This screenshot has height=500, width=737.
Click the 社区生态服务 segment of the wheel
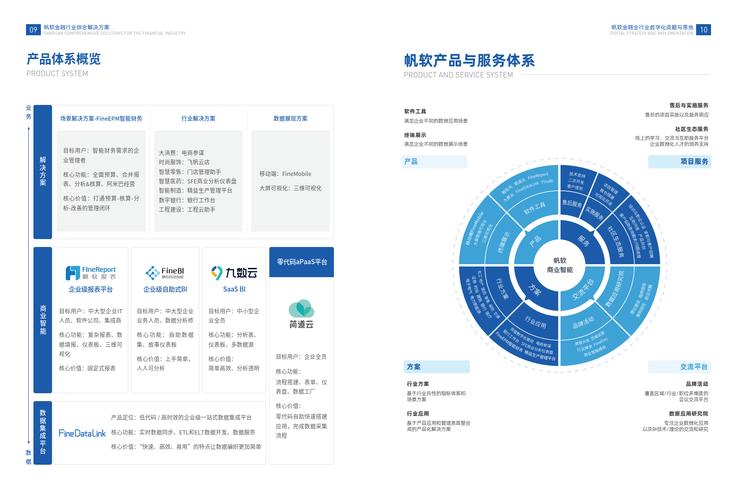[x=615, y=242]
